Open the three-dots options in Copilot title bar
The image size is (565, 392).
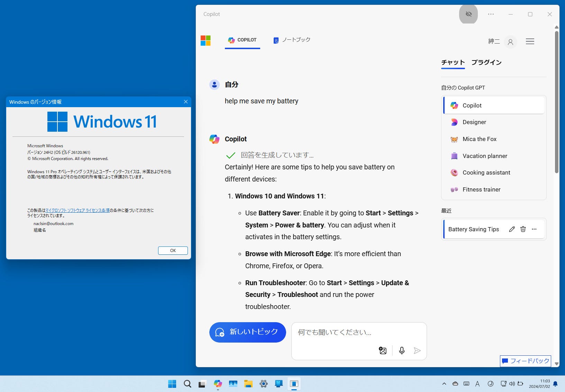point(491,14)
